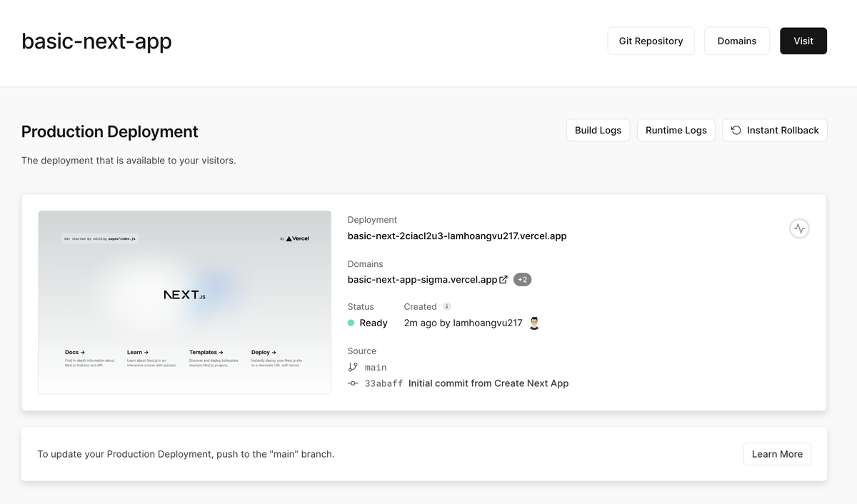Viewport: 857px width, 504px height.
Task: Open the Git Repository
Action: click(x=651, y=41)
